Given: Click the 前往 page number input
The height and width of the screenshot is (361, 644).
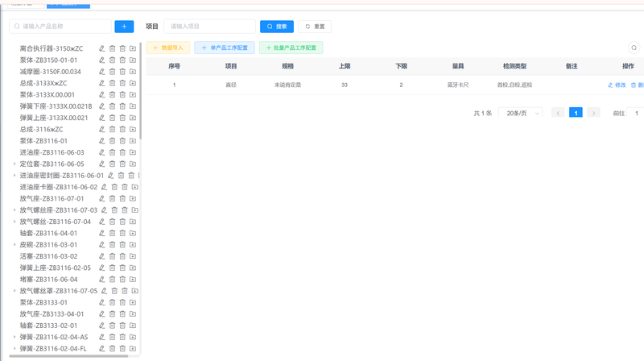Looking at the screenshot, I should click(x=636, y=113).
